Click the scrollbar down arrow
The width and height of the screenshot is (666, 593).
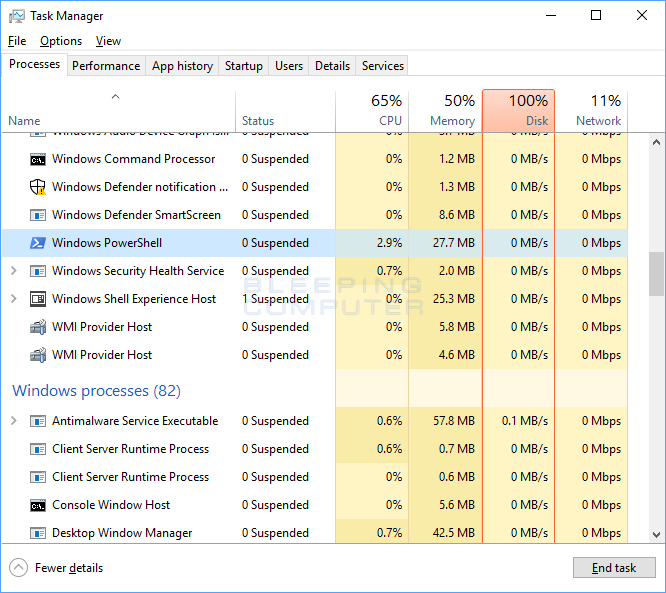click(656, 534)
